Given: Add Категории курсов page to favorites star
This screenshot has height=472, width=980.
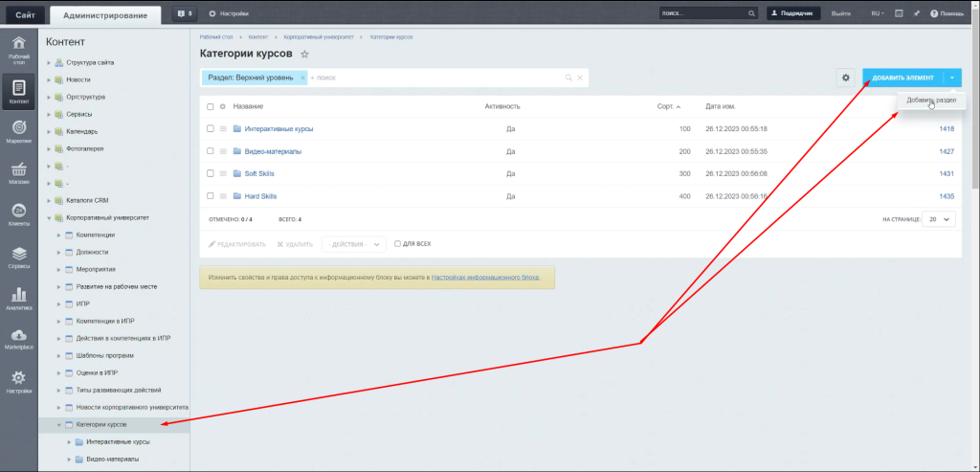Looking at the screenshot, I should pyautogui.click(x=305, y=55).
